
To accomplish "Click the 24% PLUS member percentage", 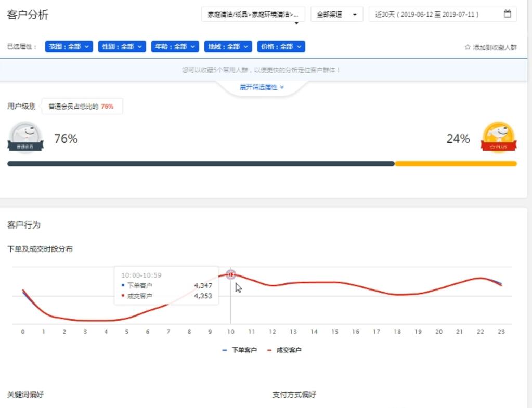I will 458,139.
